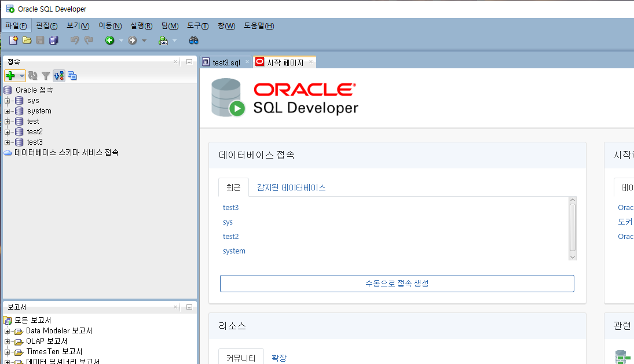Open the New Connection dropdown arrow
This screenshot has height=364, width=634.
(22, 76)
